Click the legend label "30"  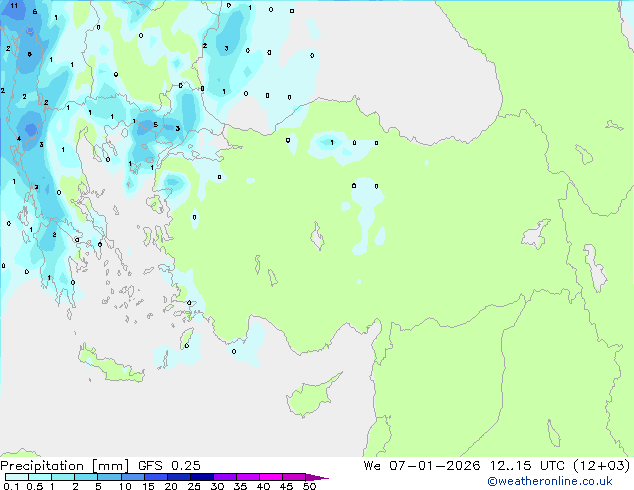coord(217,486)
